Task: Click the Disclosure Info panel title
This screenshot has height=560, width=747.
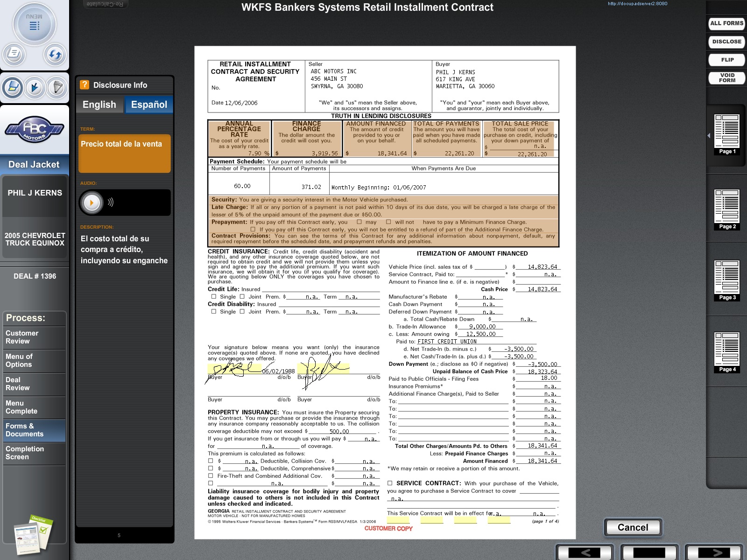Action: pos(120,85)
